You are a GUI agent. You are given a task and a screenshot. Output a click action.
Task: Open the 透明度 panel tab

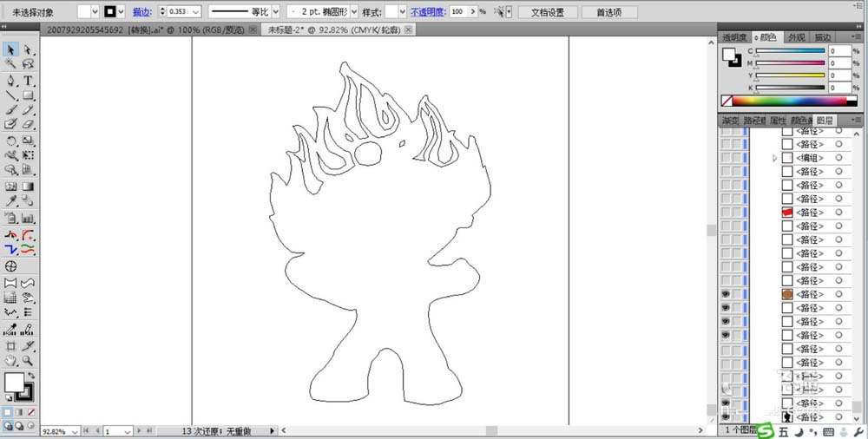click(734, 37)
